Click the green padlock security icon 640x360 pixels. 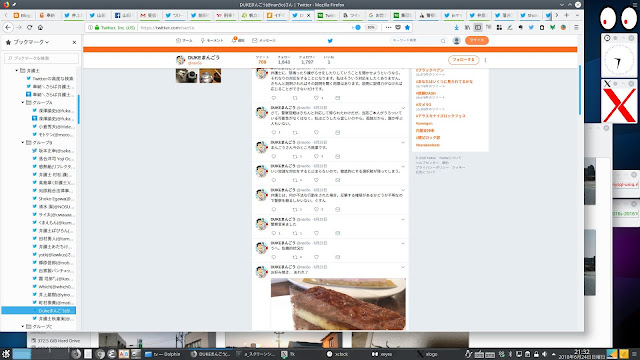[x=97, y=27]
